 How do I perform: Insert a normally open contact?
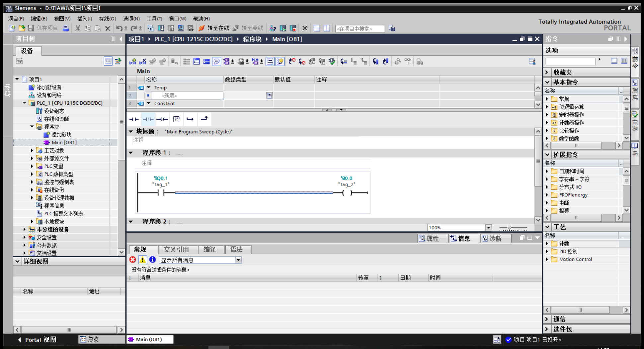pyautogui.click(x=134, y=119)
